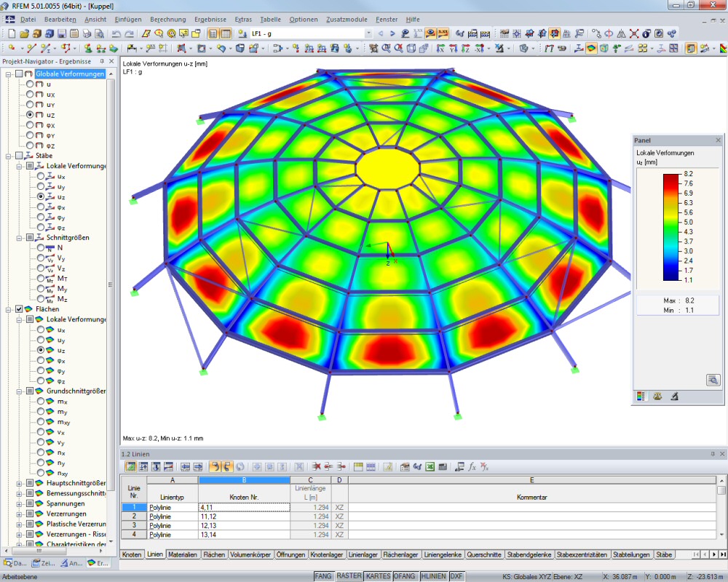Screen dimensions: 728x582
Task: Collapse the Schnittgrößen tree node
Action: point(19,238)
